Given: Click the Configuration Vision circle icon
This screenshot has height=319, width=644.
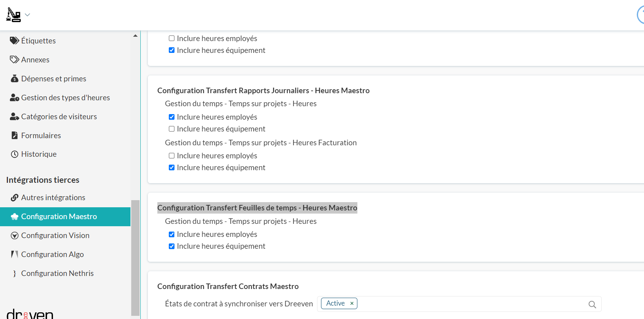Looking at the screenshot, I should (15, 236).
